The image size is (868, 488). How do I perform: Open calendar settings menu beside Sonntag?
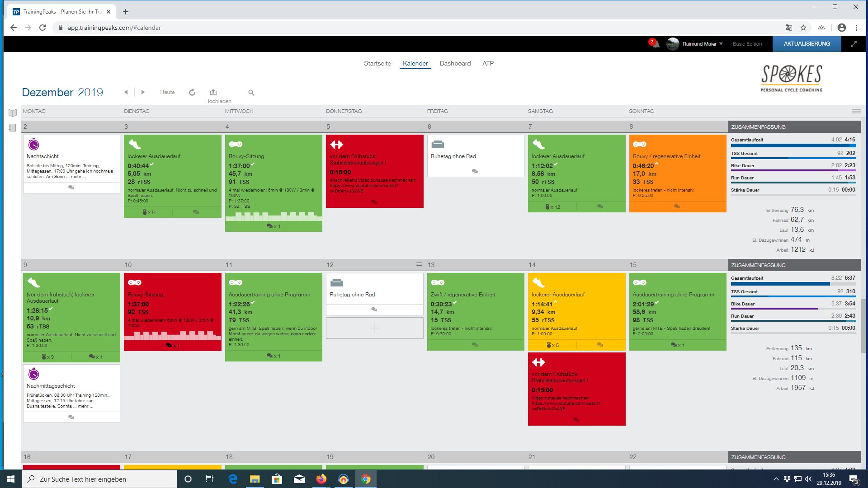[x=856, y=111]
